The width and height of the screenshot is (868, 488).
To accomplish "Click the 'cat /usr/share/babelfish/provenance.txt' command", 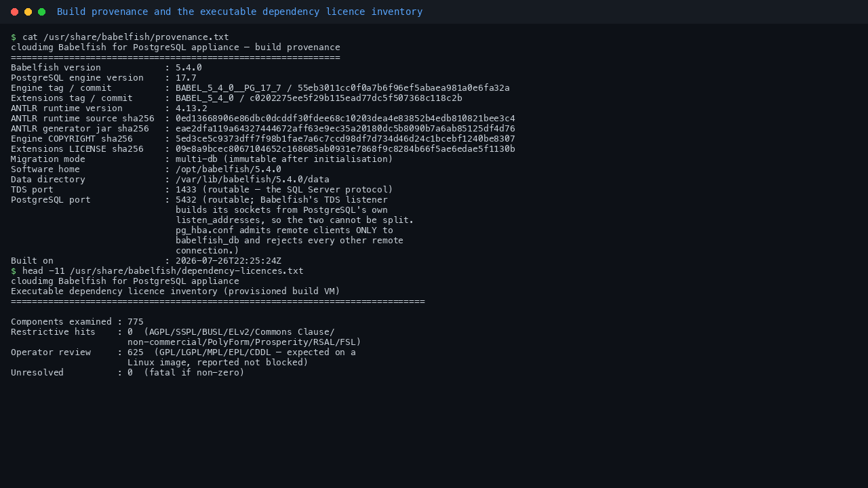I will [125, 37].
